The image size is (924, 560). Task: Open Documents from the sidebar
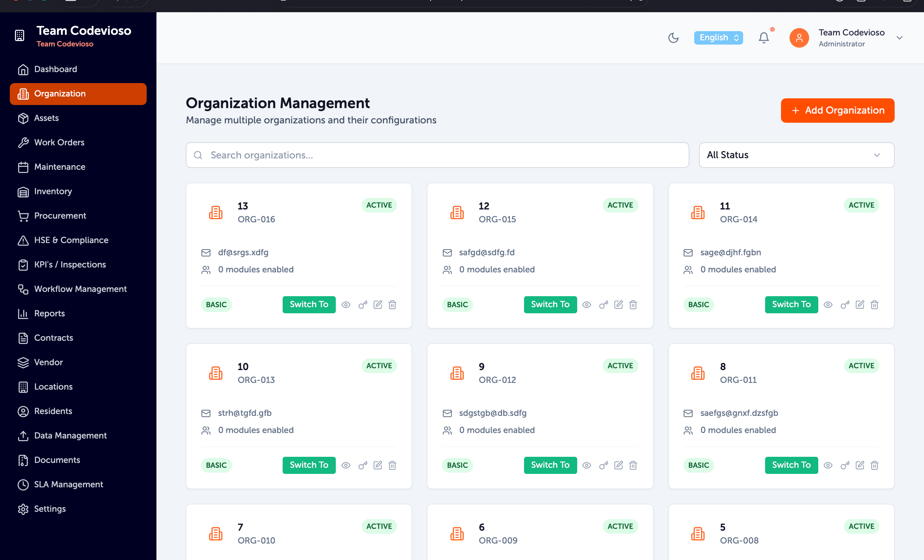point(78,460)
